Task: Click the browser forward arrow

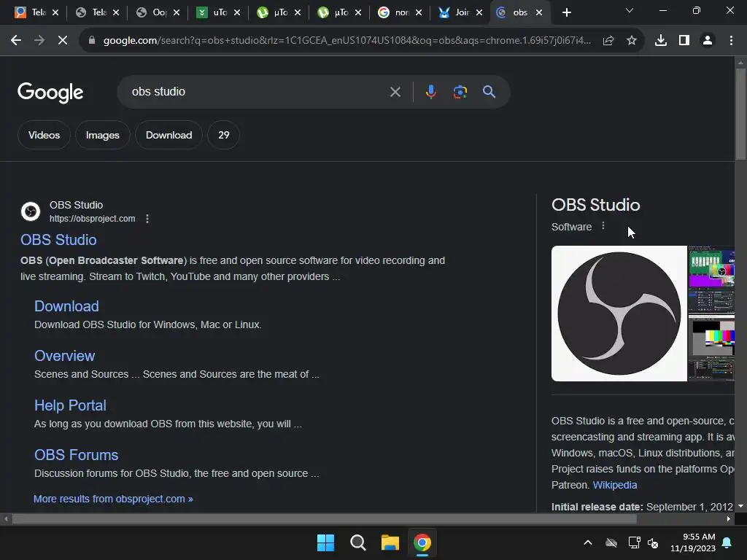Action: coord(39,41)
